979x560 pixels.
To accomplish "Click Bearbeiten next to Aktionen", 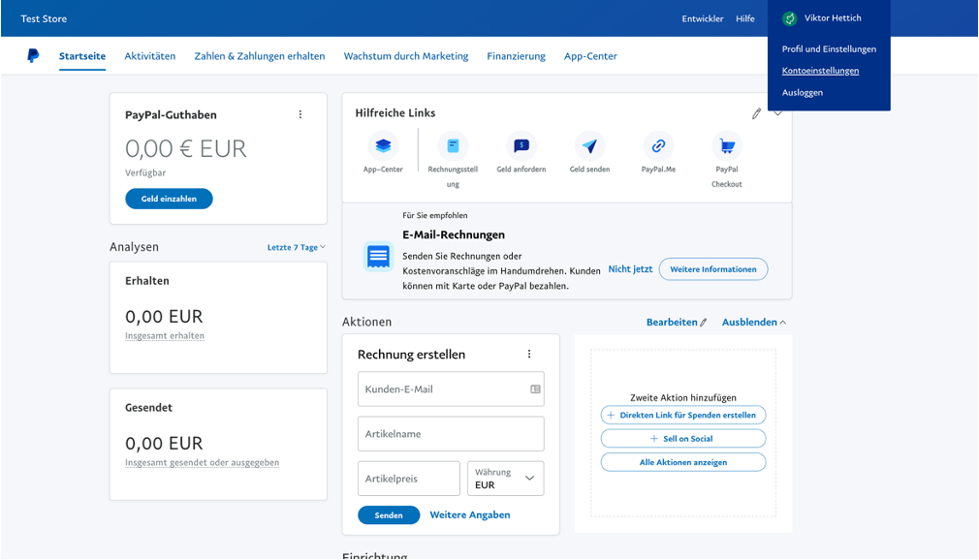I will pos(677,322).
